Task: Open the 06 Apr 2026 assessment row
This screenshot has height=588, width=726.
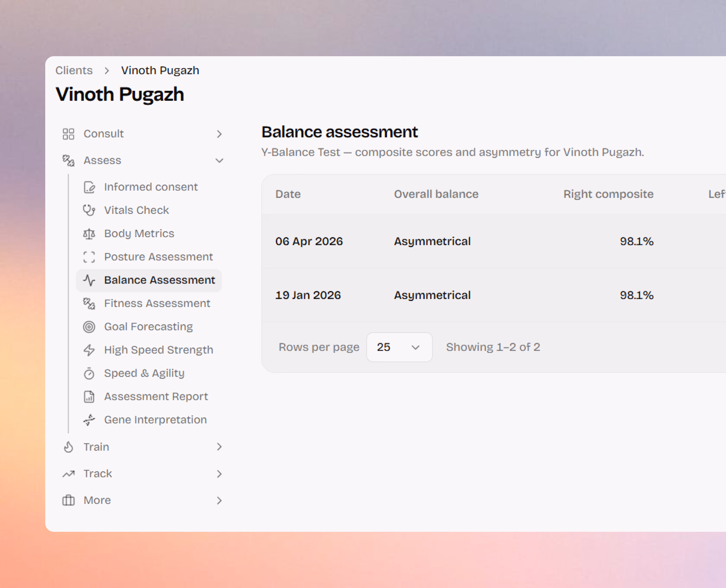Action: point(494,241)
